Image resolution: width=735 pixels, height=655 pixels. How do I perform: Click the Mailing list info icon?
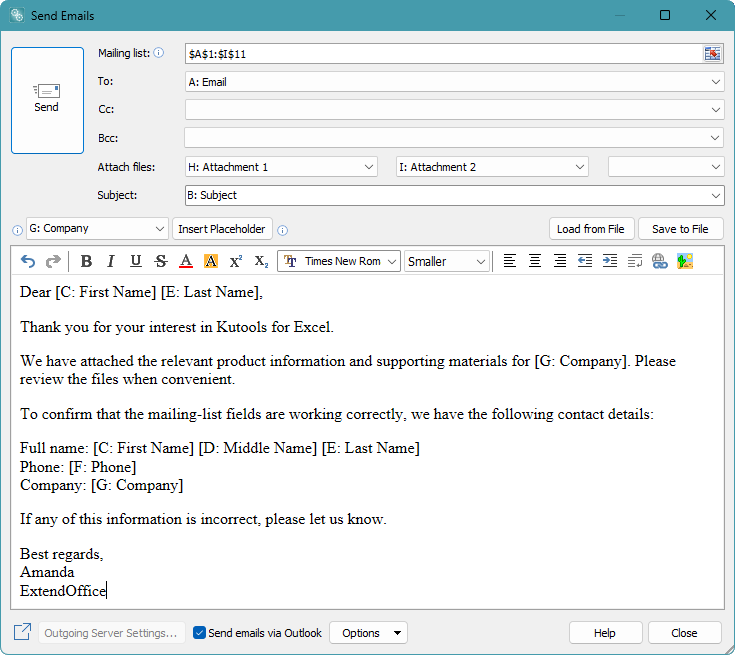tap(159, 53)
